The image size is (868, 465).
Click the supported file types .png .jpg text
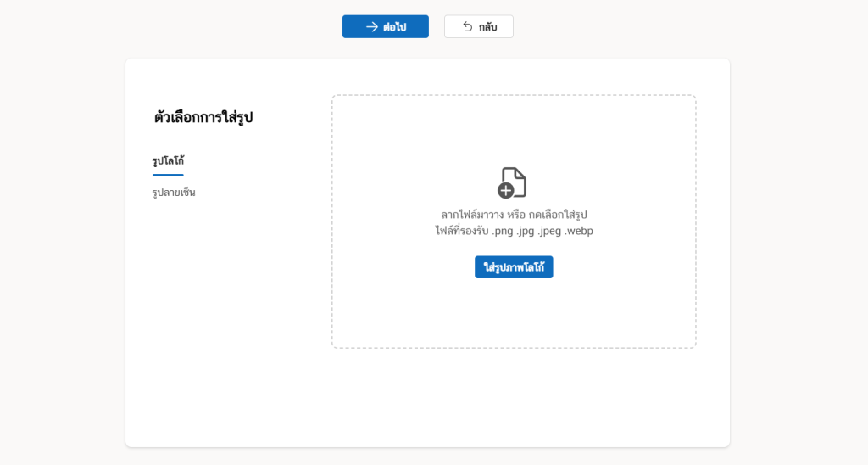(514, 231)
